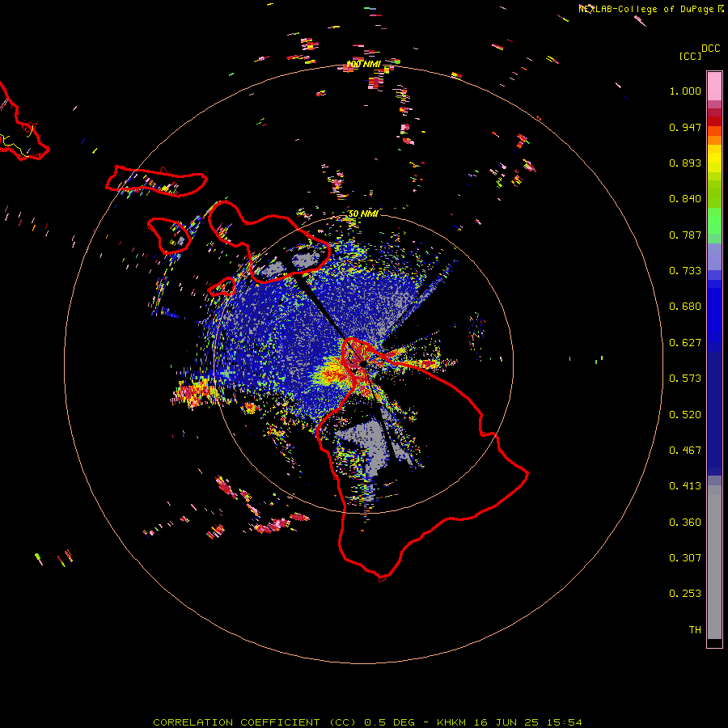This screenshot has height=728, width=728.
Task: Click the 0.413 colorbar value
Action: click(x=685, y=486)
